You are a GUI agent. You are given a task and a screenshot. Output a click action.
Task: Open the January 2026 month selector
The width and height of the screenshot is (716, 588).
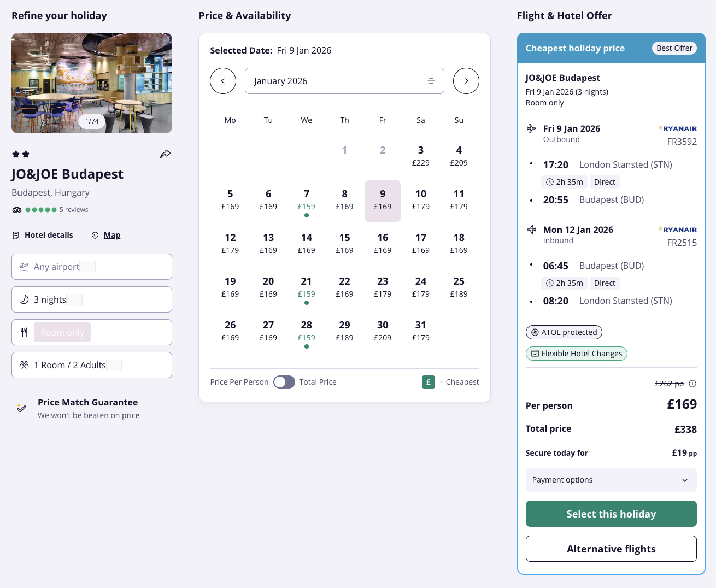(x=344, y=81)
